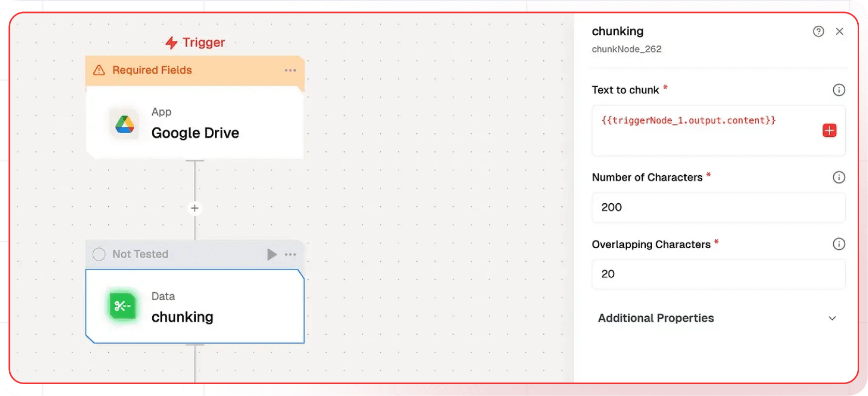Add a node with the plus connector
Image resolution: width=868 pixels, height=396 pixels.
pyautogui.click(x=195, y=208)
